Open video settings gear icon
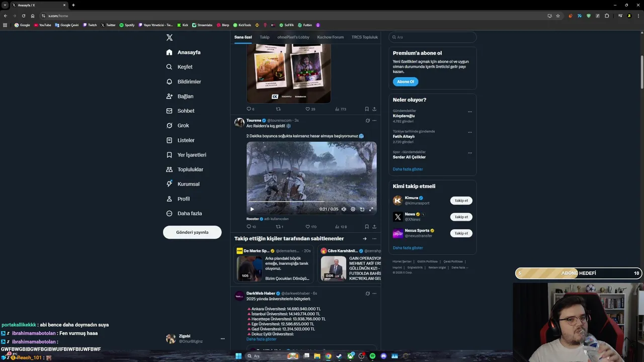Screen dimensions: 644x362 [x=353, y=209]
